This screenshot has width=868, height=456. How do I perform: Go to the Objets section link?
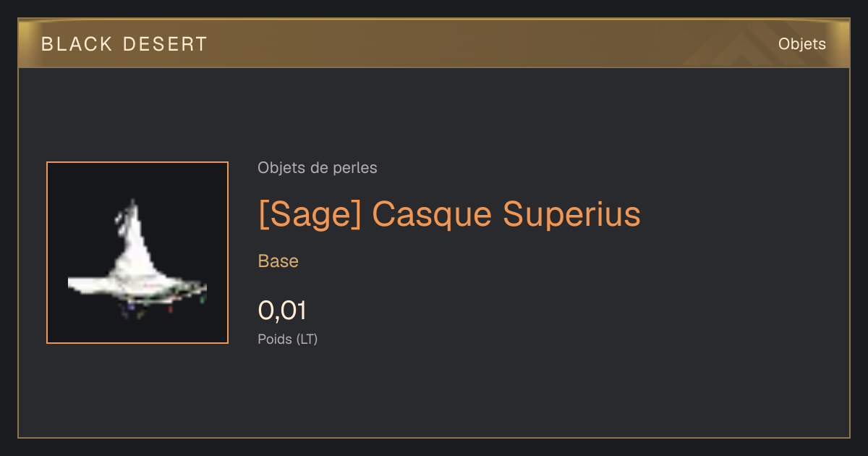coord(801,44)
